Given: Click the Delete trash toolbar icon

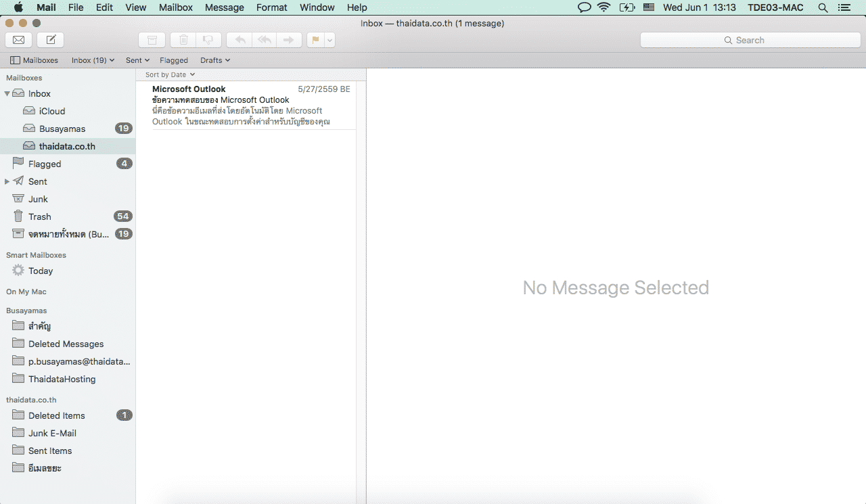Looking at the screenshot, I should click(x=183, y=40).
